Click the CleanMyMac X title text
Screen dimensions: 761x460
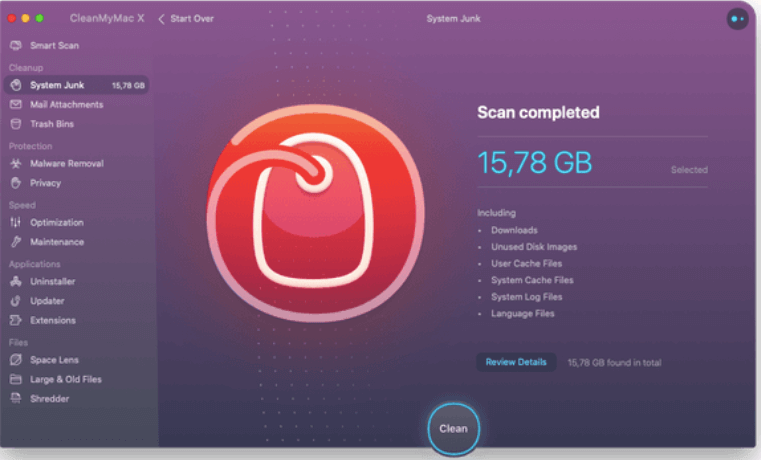(x=107, y=18)
